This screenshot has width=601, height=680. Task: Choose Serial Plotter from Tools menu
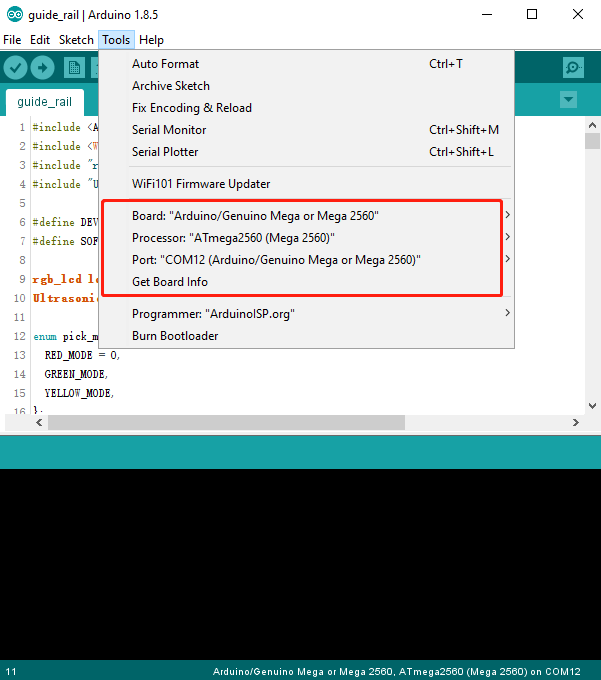coord(306,152)
